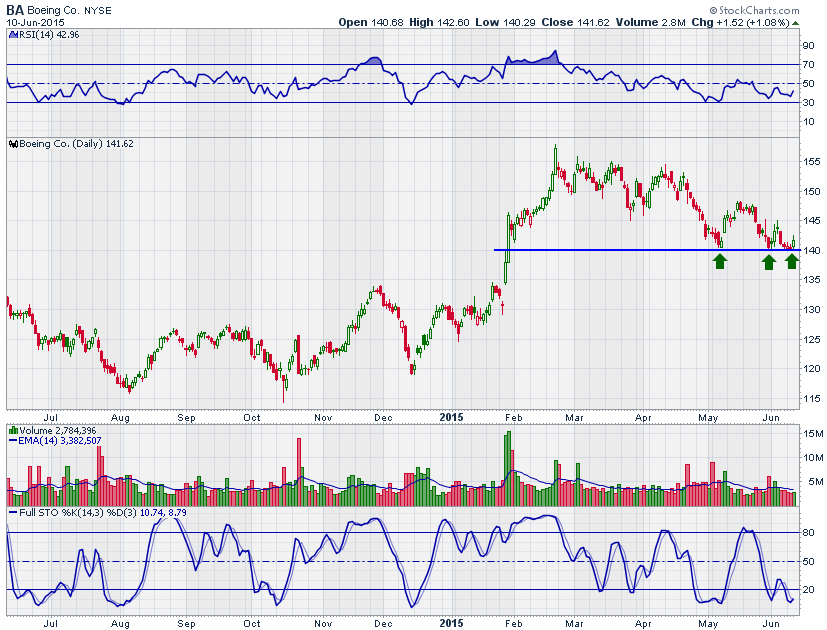
Task: Click the 115 price axis label
Action: tap(813, 399)
